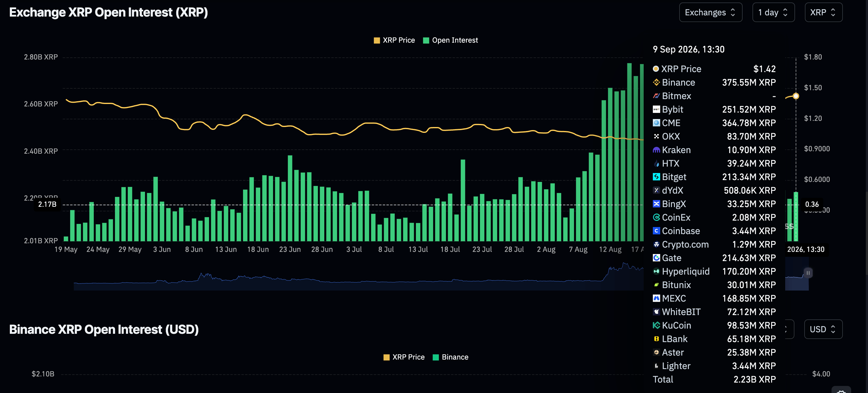Click the Binance logo icon in tooltip
This screenshot has width=868, height=393.
click(656, 82)
